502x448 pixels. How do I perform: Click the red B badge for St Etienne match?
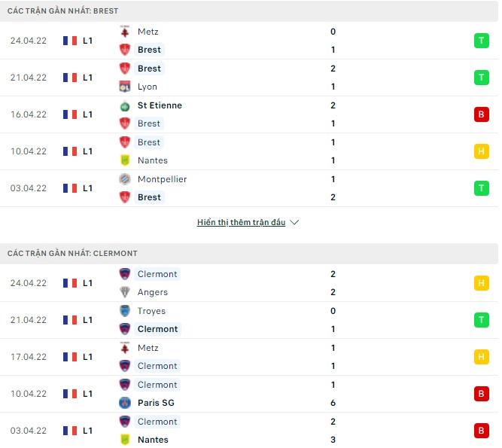pos(481,114)
